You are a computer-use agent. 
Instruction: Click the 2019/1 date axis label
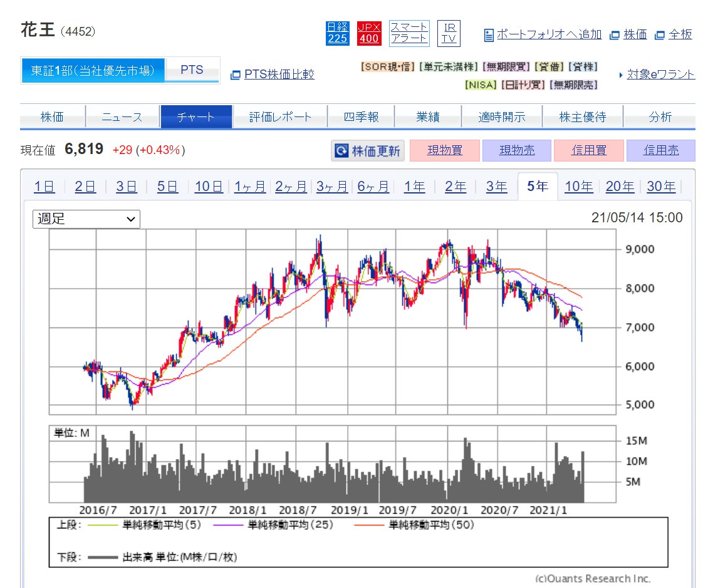[x=349, y=510]
